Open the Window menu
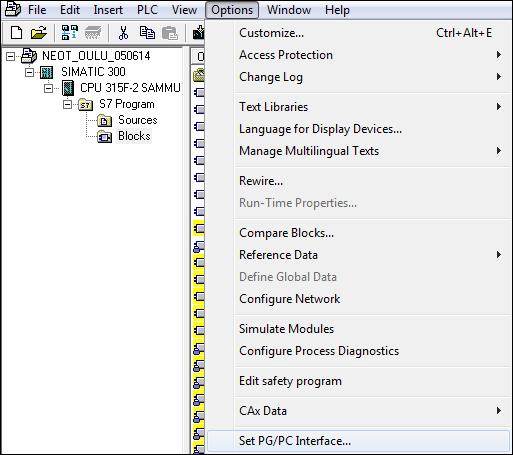The height and width of the screenshot is (455, 513). pos(289,10)
